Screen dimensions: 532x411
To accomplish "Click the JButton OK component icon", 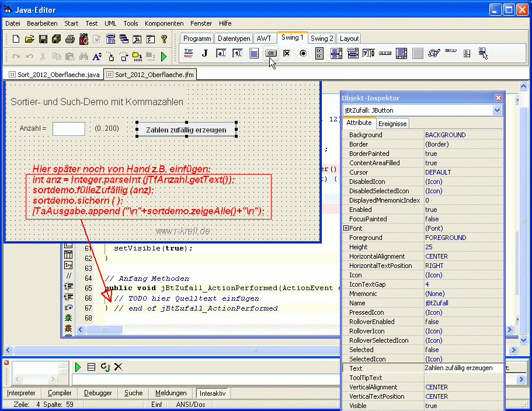I will click(x=270, y=53).
